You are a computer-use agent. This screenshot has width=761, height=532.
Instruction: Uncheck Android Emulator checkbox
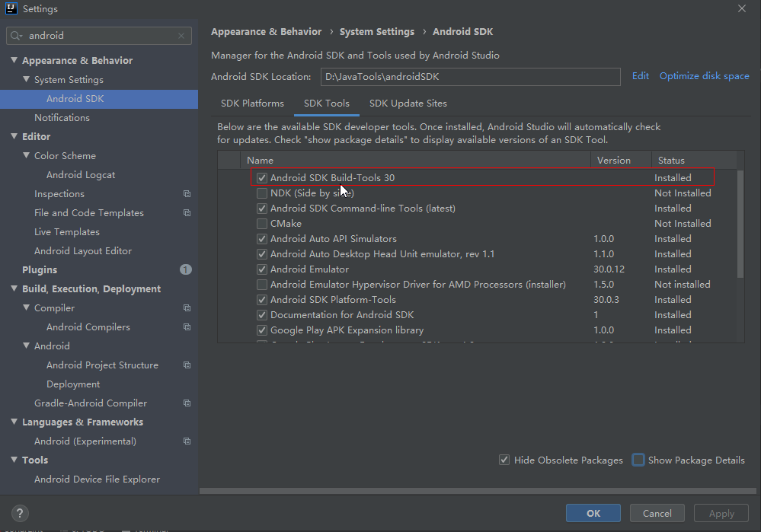[261, 269]
